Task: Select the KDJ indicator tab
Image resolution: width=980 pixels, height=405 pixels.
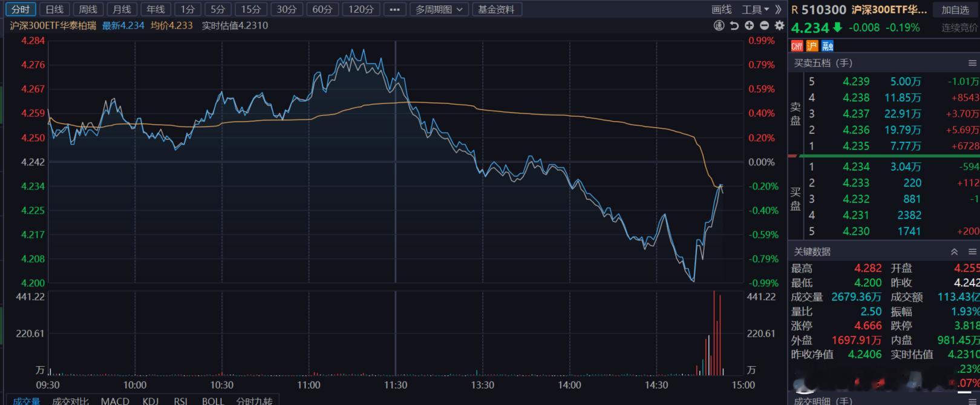Action: 151,401
